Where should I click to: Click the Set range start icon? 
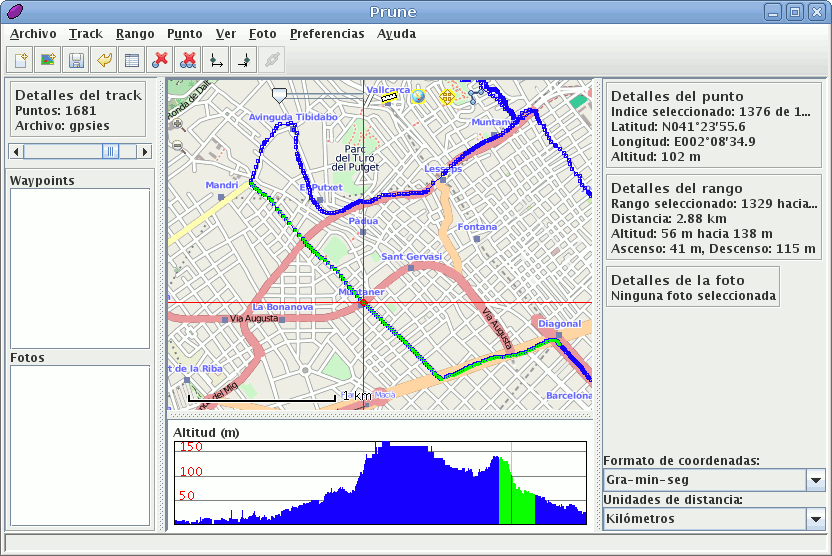(x=215, y=60)
